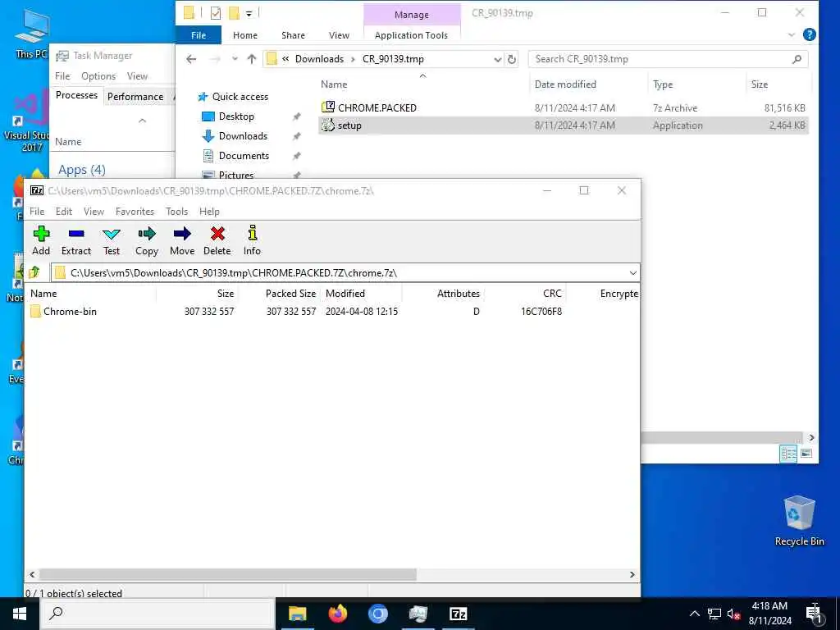Sort 7-Zip list by Attributes column
Screen dimensions: 840x630
[x=443, y=294]
